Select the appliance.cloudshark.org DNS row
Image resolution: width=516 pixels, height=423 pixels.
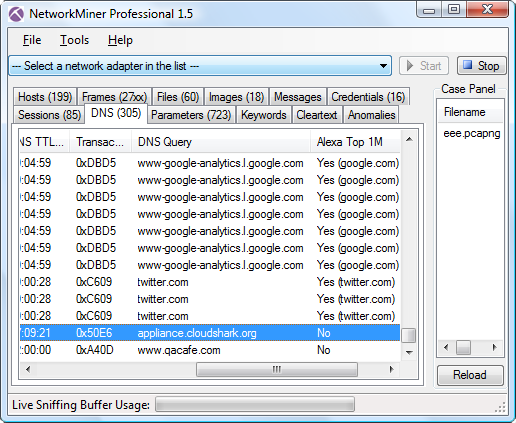point(210,333)
